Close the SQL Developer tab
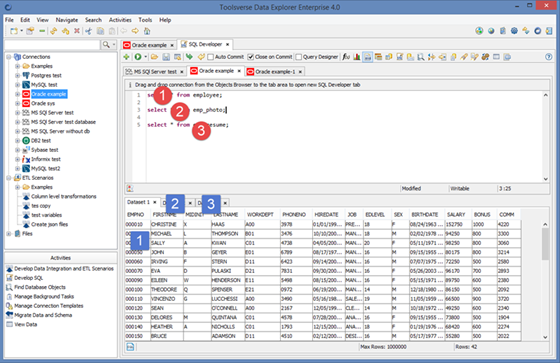Image resolution: width=560 pixels, height=363 pixels. (x=228, y=45)
